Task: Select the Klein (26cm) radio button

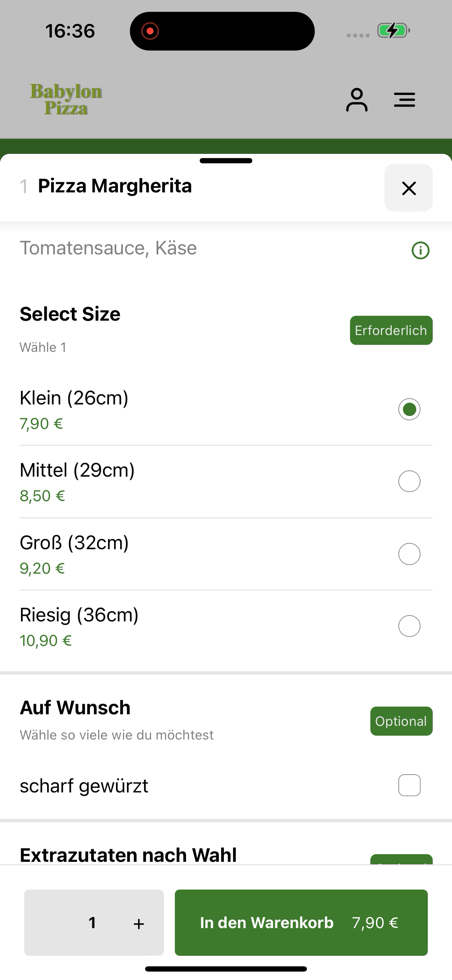Action: (409, 409)
